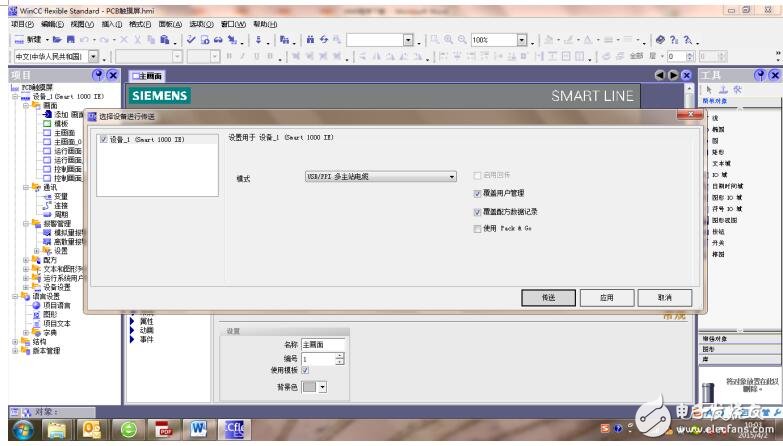783x446 pixels.
Task: Click the Save project toolbar icon
Action: (x=70, y=39)
